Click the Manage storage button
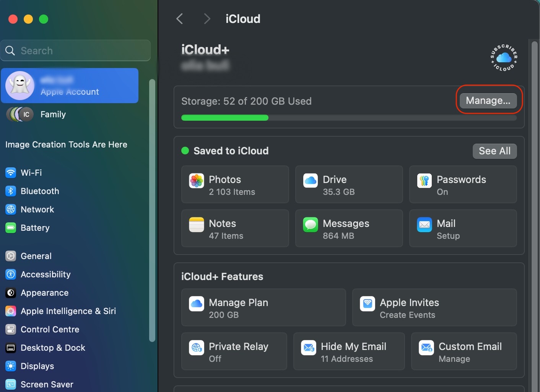The width and height of the screenshot is (540, 392). (488, 100)
